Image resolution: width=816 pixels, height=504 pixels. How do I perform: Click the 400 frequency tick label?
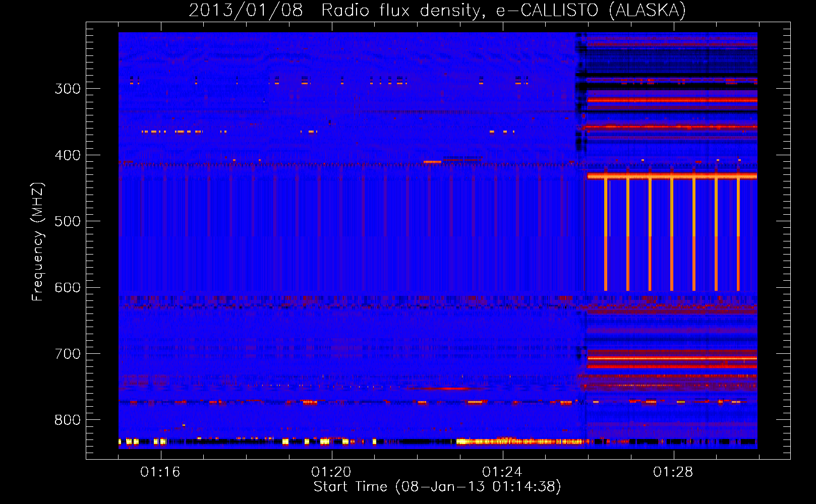click(x=68, y=155)
